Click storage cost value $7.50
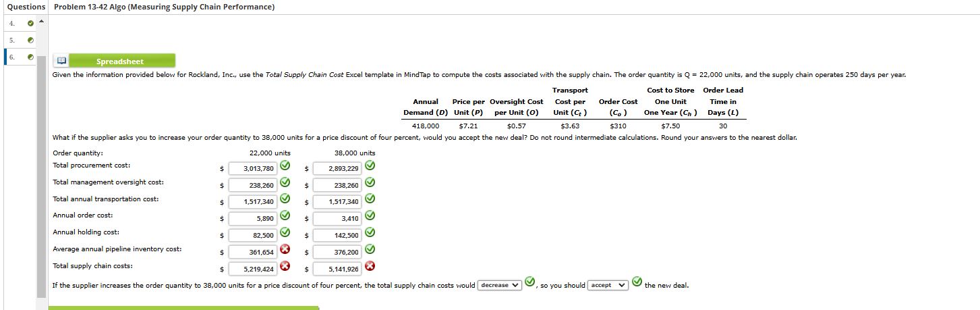Image resolution: width=980 pixels, height=310 pixels. coord(670,126)
